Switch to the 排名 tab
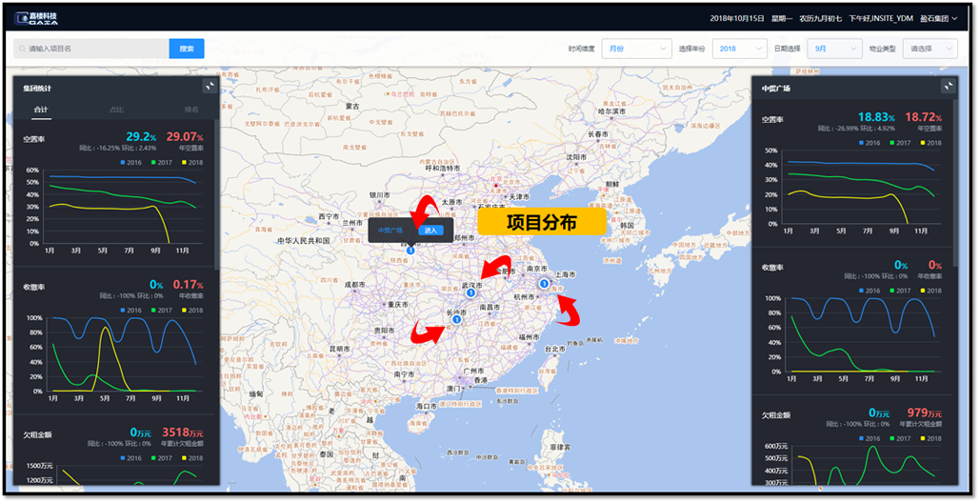The height and width of the screenshot is (503, 980). (191, 110)
